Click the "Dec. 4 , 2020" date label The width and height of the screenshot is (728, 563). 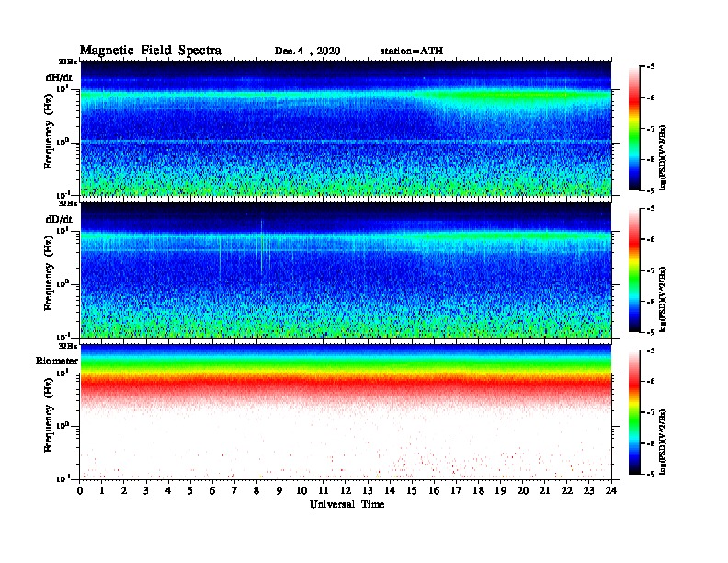(307, 52)
